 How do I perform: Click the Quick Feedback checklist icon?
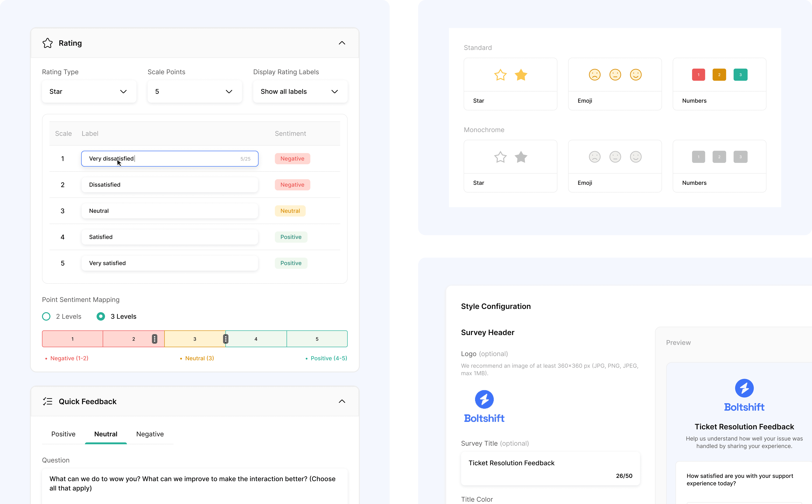[48, 401]
